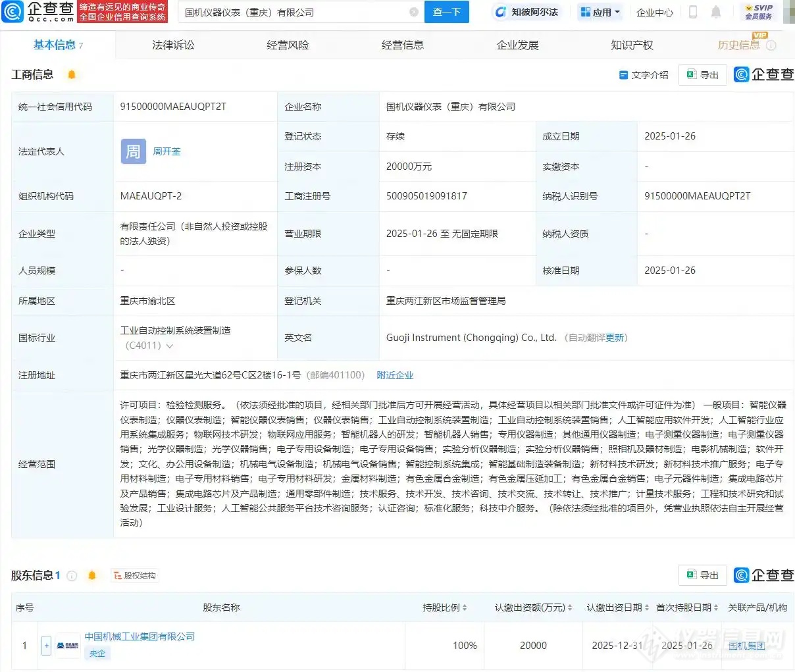Click the 查一下 search button
The image size is (795, 672).
tap(447, 12)
